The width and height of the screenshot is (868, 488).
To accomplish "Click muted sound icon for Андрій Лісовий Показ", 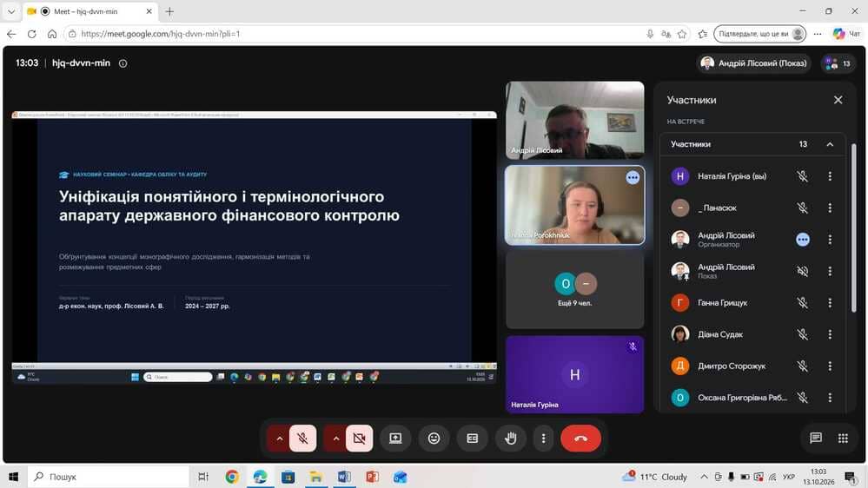I will coord(802,271).
